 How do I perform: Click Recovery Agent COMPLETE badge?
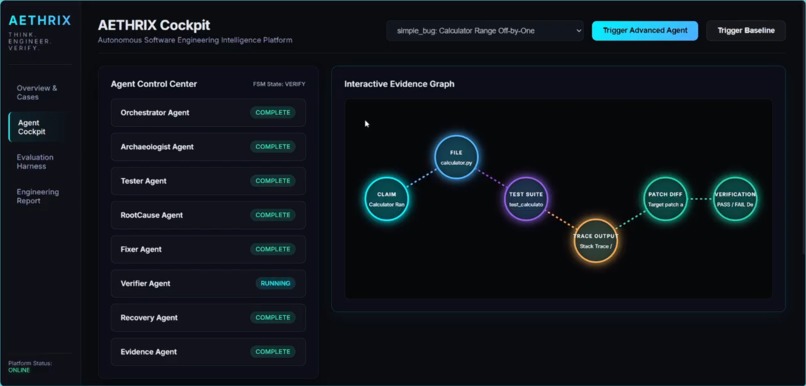(x=273, y=318)
